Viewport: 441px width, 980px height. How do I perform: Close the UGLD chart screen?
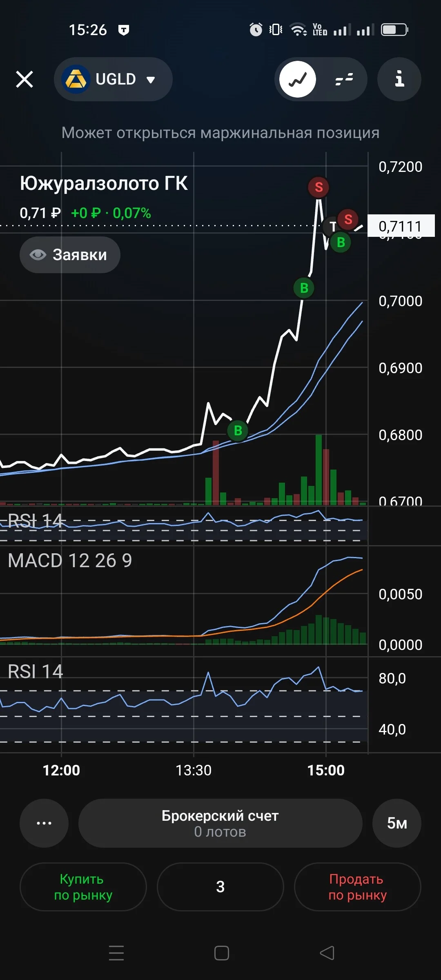tap(24, 79)
